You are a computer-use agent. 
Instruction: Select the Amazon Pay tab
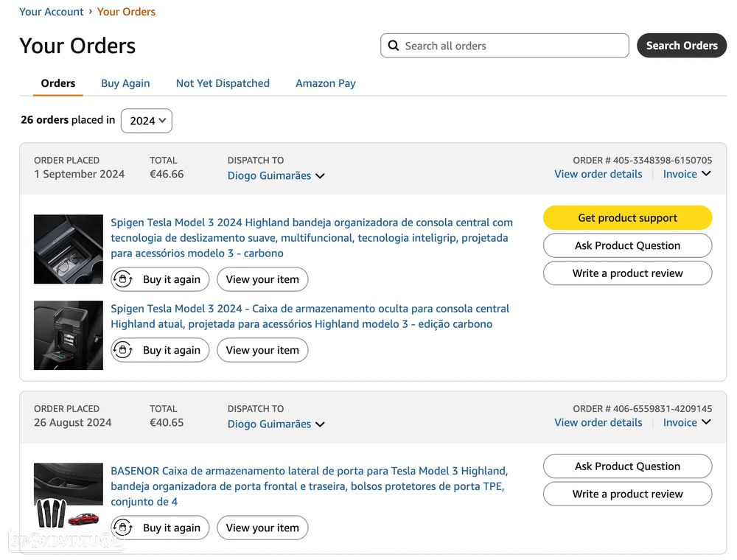click(326, 83)
